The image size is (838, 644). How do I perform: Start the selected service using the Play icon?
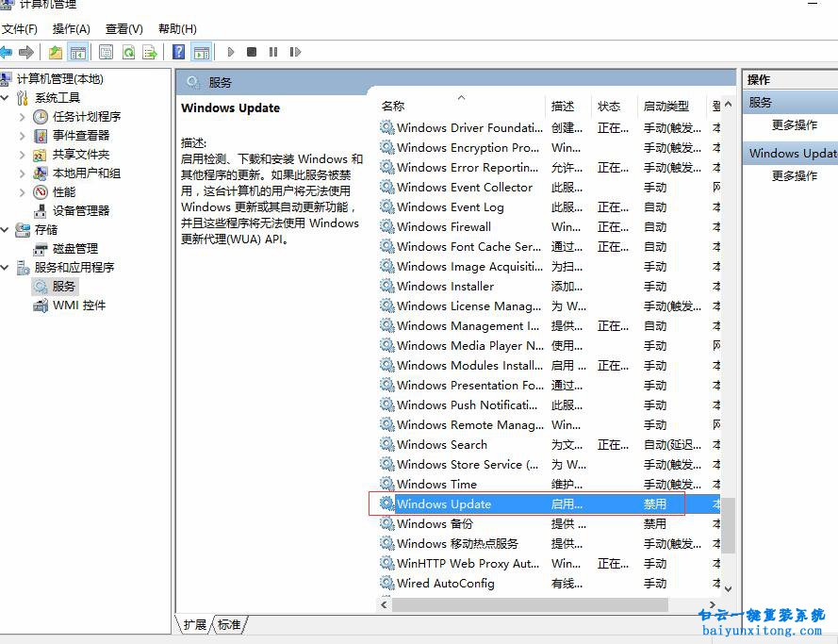[x=231, y=52]
